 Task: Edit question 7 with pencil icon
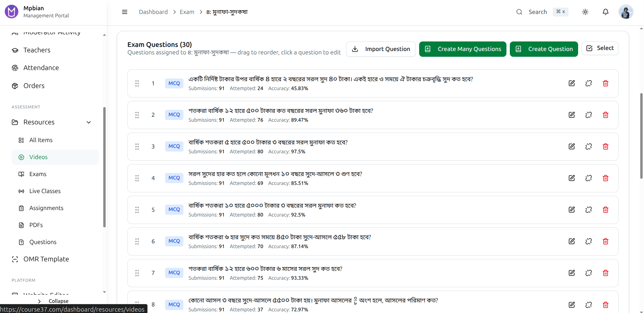pyautogui.click(x=572, y=273)
